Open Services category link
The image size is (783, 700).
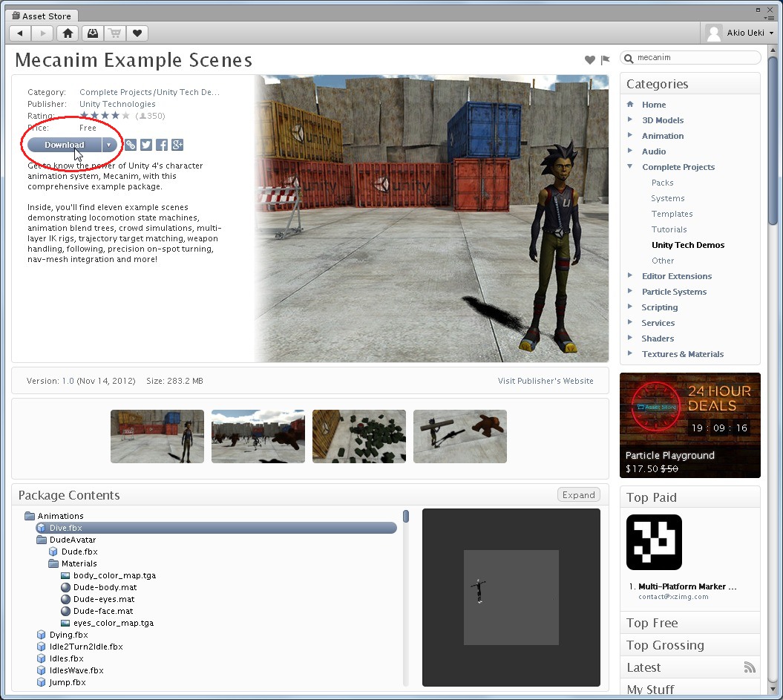658,323
